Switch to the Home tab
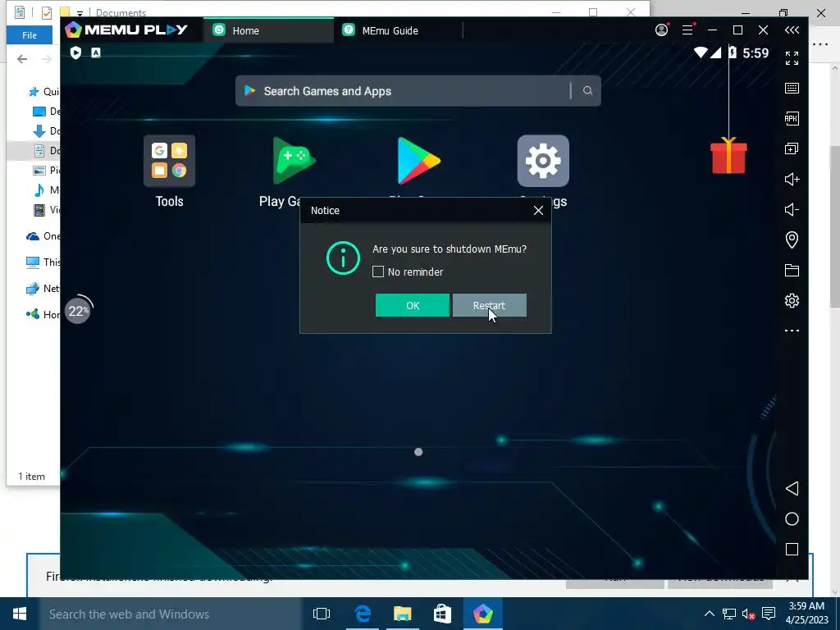The width and height of the screenshot is (840, 630). (268, 30)
